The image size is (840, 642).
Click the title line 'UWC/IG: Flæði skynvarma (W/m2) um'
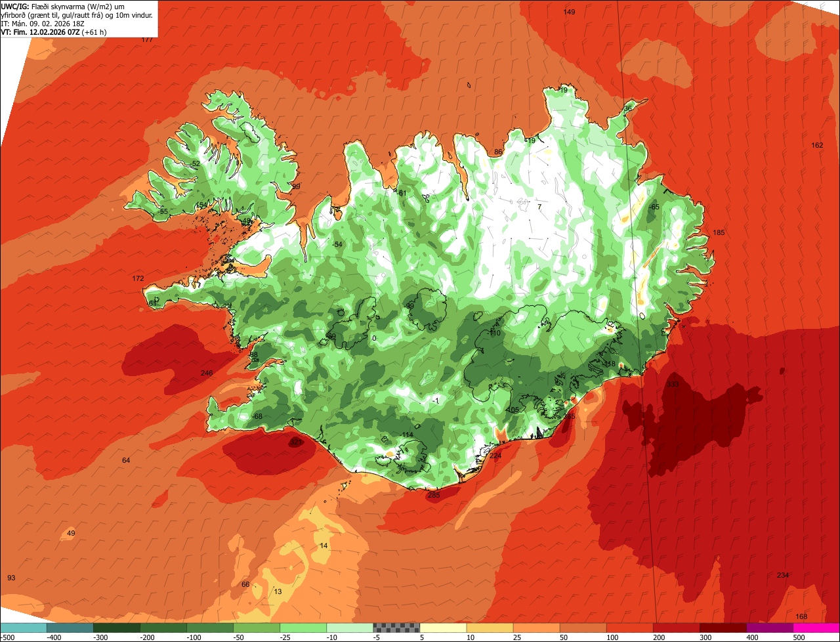pos(63,7)
